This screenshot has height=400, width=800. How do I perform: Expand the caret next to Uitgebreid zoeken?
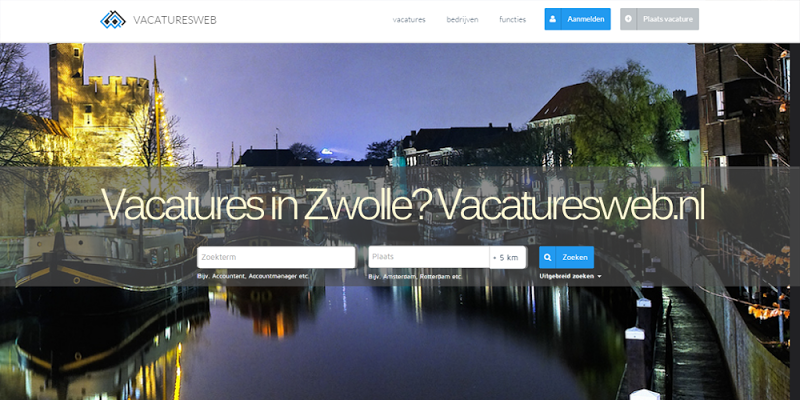(x=599, y=277)
